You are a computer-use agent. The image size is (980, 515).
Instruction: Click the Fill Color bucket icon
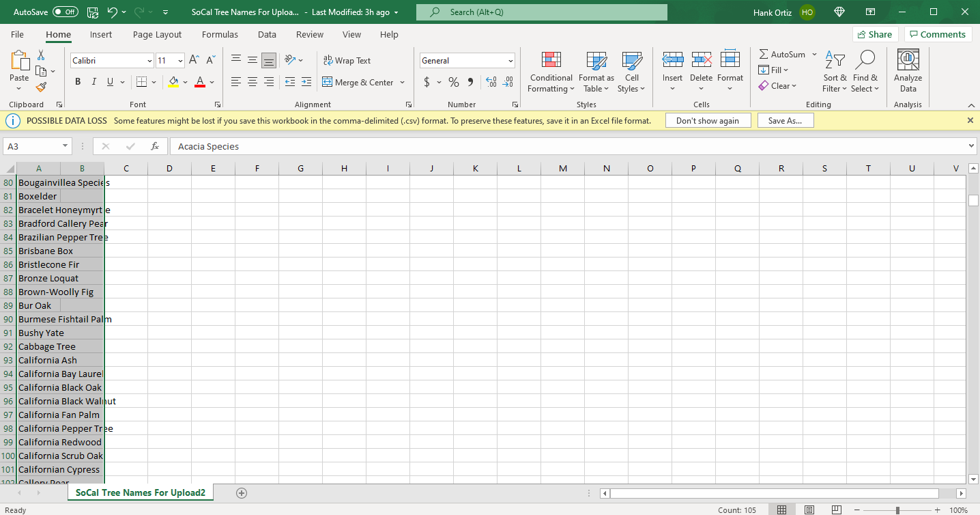point(173,82)
